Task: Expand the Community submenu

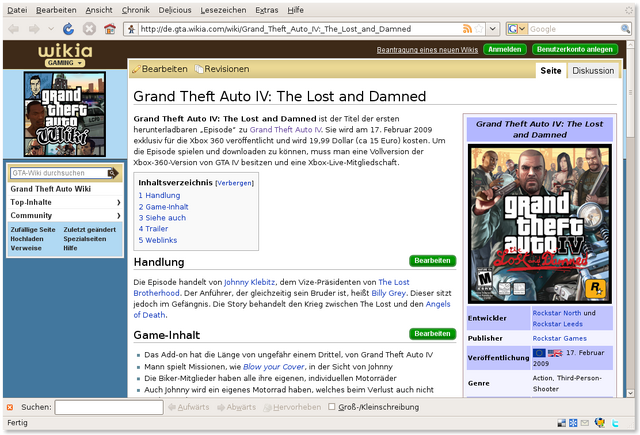Action: pos(118,215)
